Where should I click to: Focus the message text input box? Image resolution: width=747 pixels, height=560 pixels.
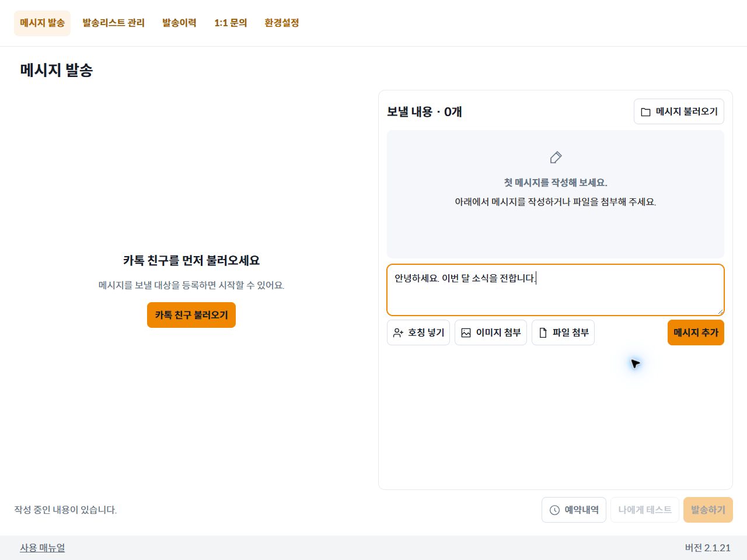[x=556, y=290]
